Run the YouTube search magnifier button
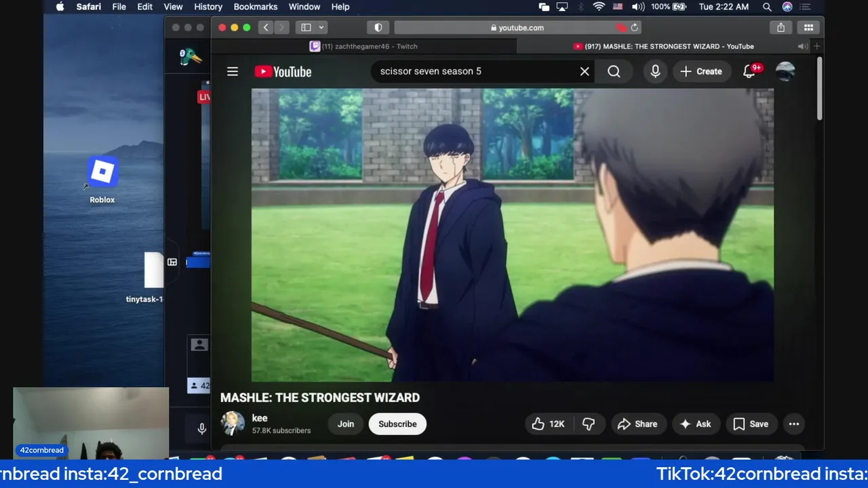Image resolution: width=868 pixels, height=488 pixels. coord(614,71)
